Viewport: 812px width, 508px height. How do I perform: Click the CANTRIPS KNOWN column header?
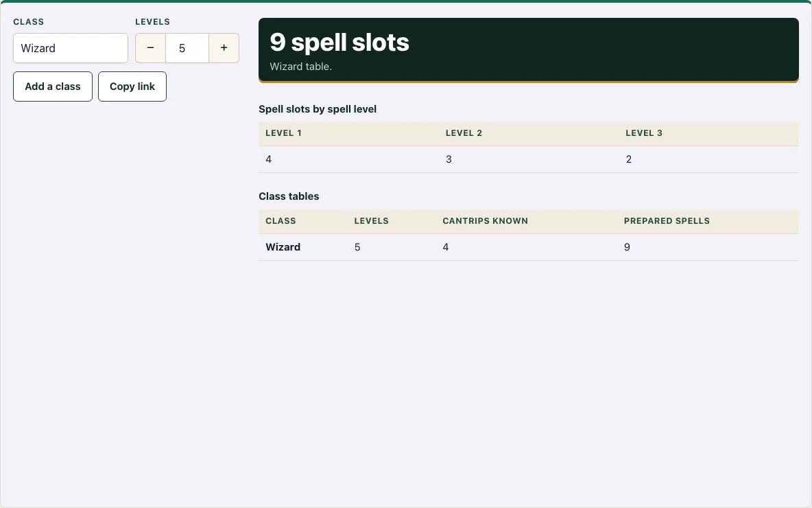(486, 221)
